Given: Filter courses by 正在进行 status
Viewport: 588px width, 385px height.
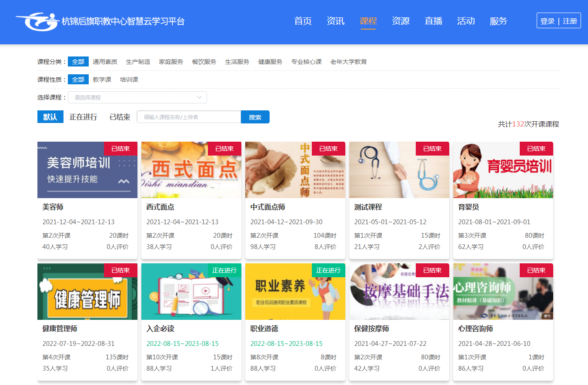Looking at the screenshot, I should tap(84, 117).
